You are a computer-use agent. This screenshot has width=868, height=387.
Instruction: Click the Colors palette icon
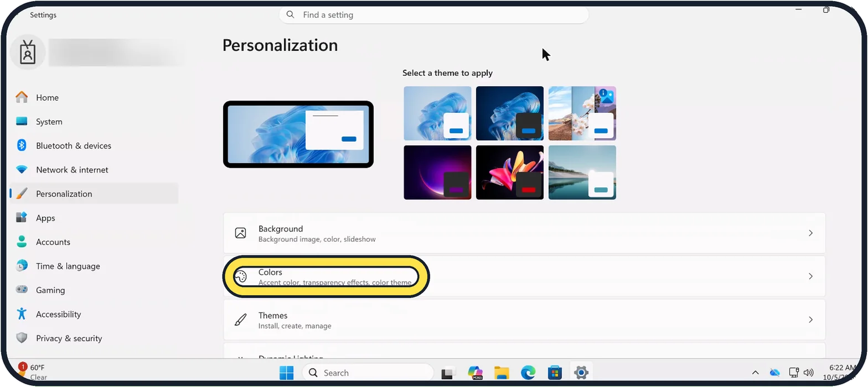click(x=240, y=276)
